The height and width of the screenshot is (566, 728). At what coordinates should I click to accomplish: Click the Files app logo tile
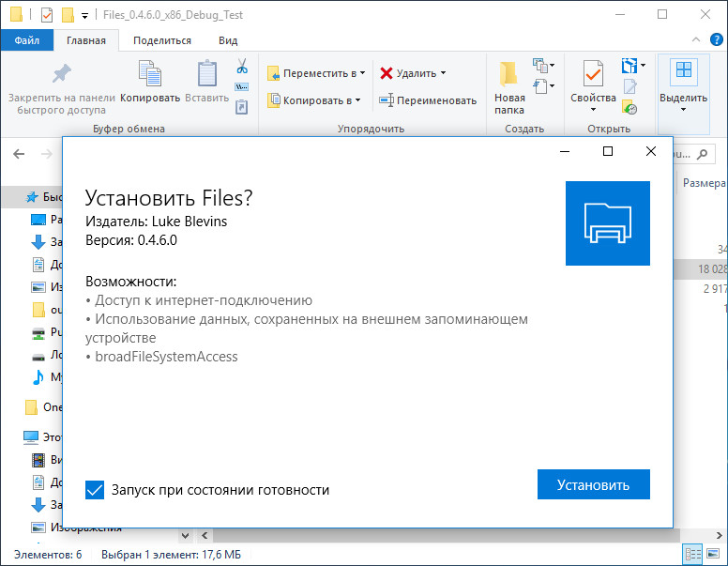click(x=607, y=223)
